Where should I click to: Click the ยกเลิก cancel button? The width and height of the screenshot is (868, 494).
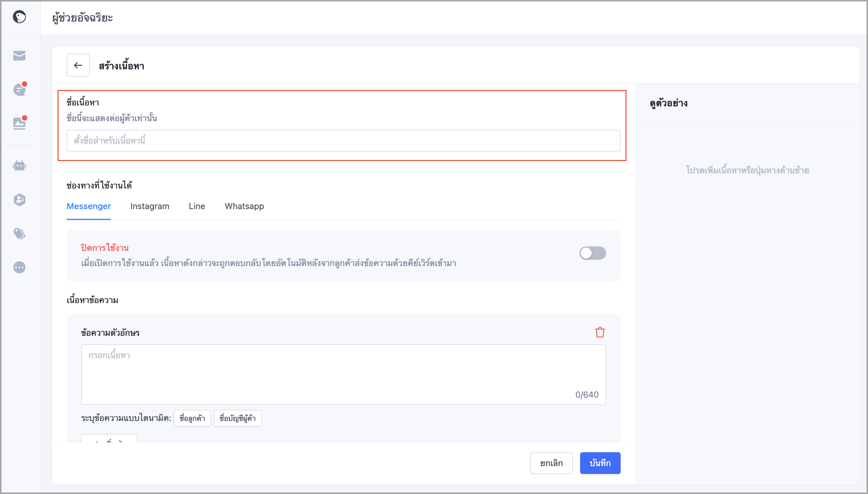tap(551, 463)
